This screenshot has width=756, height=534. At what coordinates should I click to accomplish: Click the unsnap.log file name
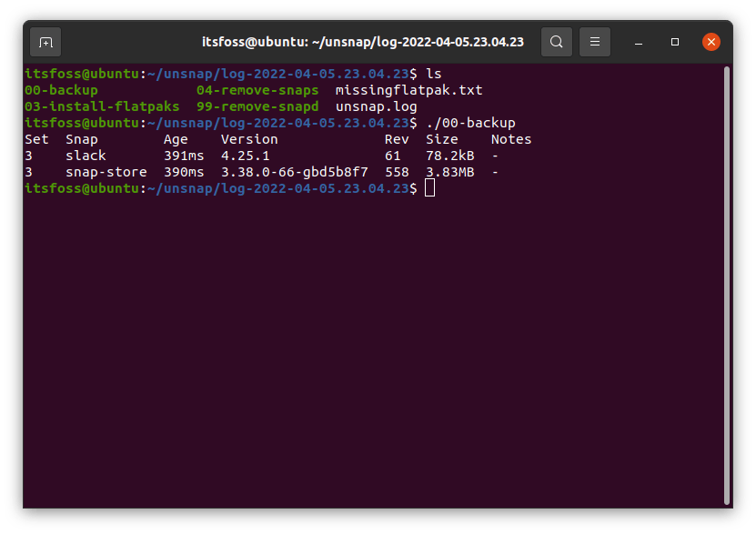point(376,106)
